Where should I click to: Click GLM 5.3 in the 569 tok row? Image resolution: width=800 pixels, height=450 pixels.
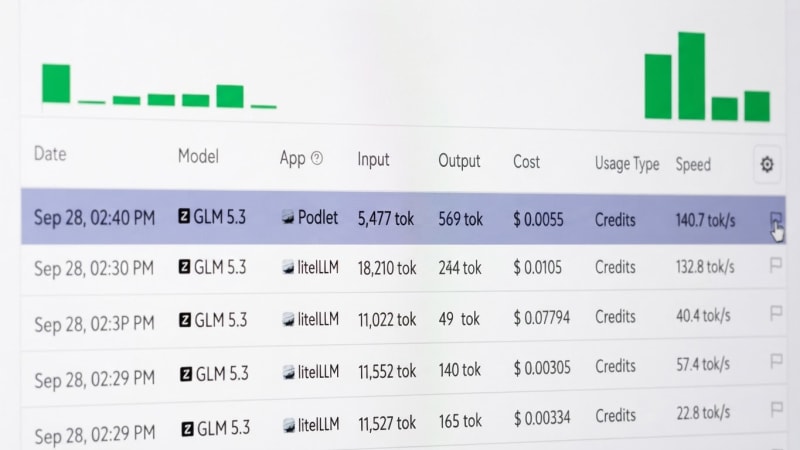219,217
